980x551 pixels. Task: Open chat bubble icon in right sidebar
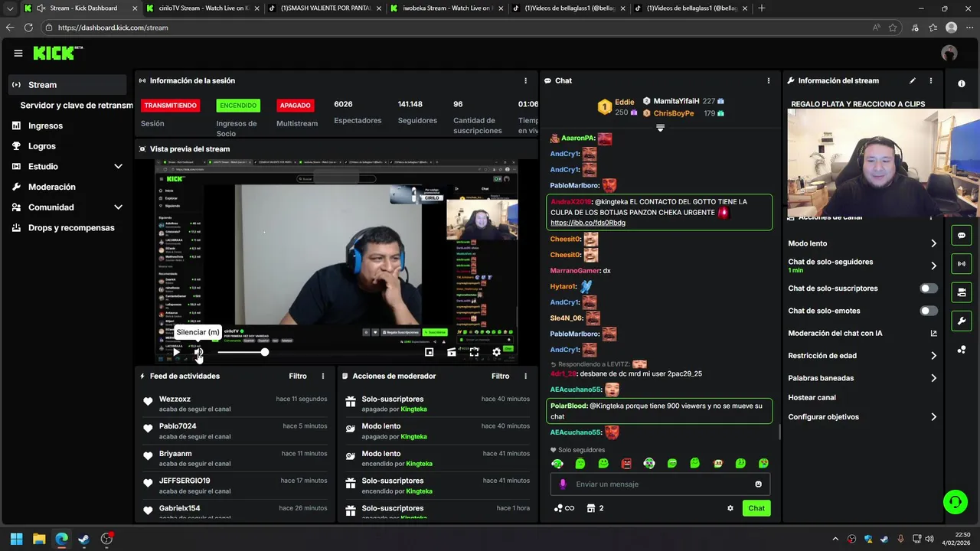click(962, 235)
